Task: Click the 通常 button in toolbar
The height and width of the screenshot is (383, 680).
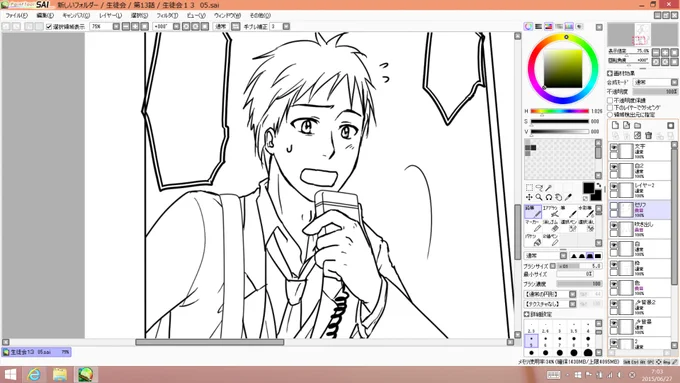Action: click(x=221, y=26)
